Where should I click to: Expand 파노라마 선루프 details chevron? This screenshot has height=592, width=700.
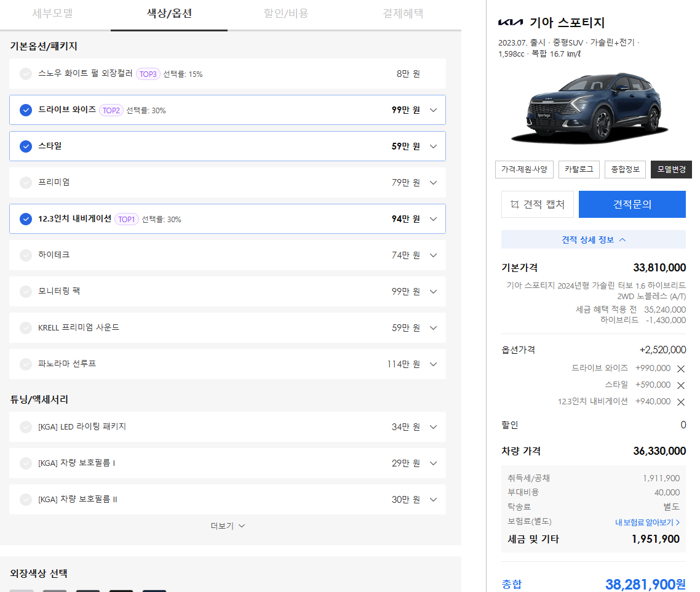coord(433,364)
